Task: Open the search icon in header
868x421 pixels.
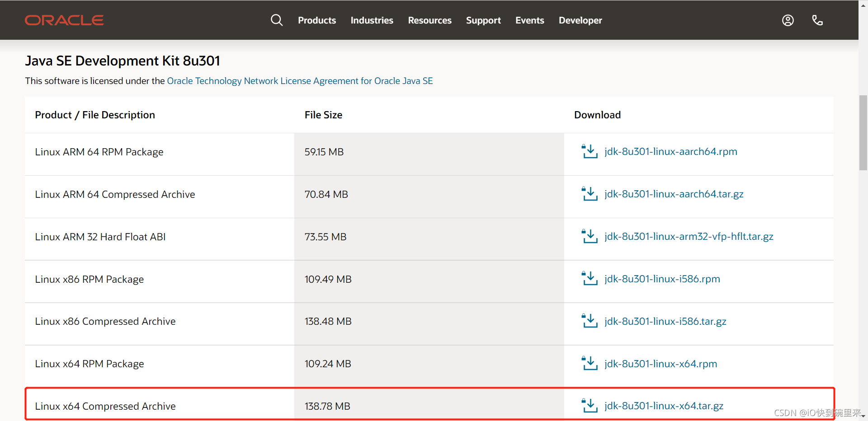Action: (277, 20)
